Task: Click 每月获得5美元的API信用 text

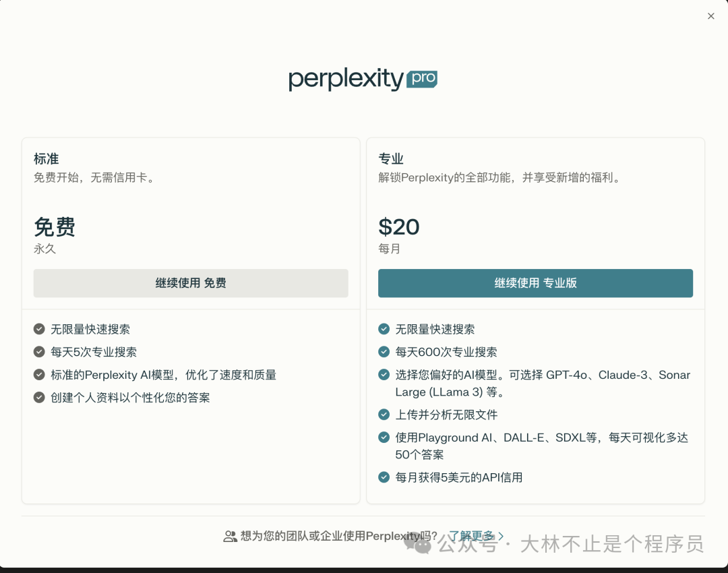Action: [459, 477]
